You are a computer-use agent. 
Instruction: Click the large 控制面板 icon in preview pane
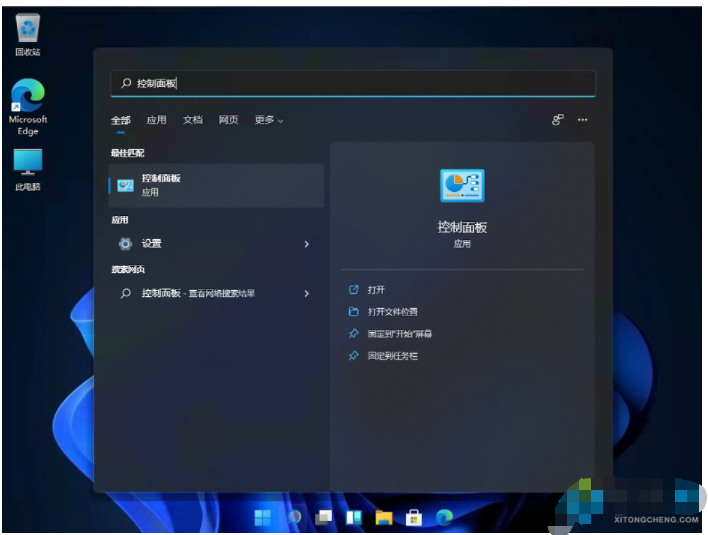click(461, 187)
